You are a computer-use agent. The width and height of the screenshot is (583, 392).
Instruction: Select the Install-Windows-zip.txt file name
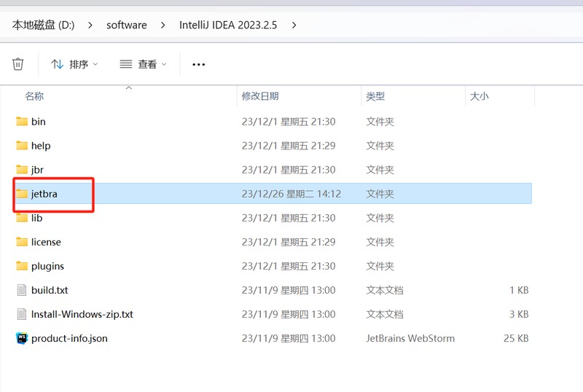pyautogui.click(x=82, y=314)
